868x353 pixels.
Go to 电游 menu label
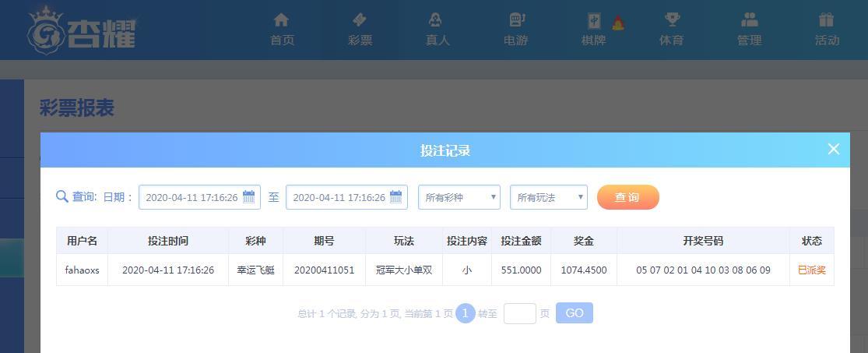pyautogui.click(x=515, y=41)
